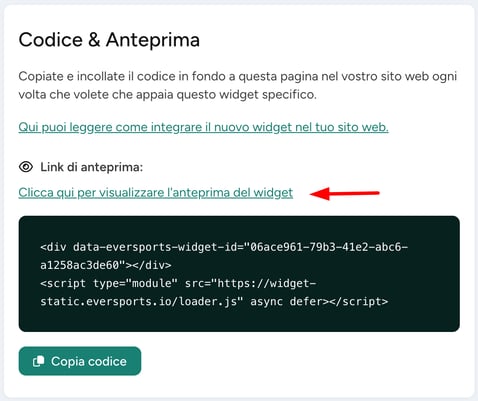
Task: Click the eye icon beside Link di anteprima
Action: [26, 167]
